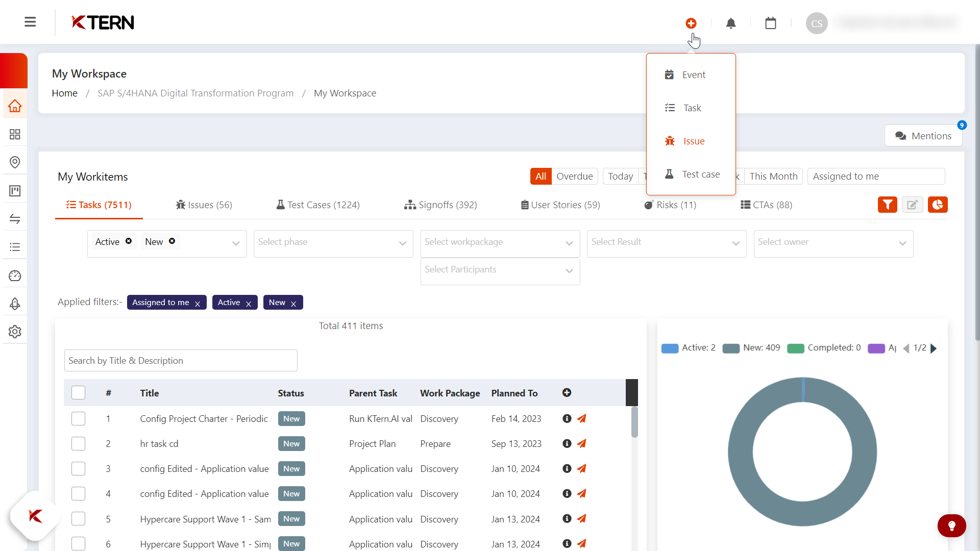Filter workitems by Today
The width and height of the screenshot is (980, 551).
620,176
